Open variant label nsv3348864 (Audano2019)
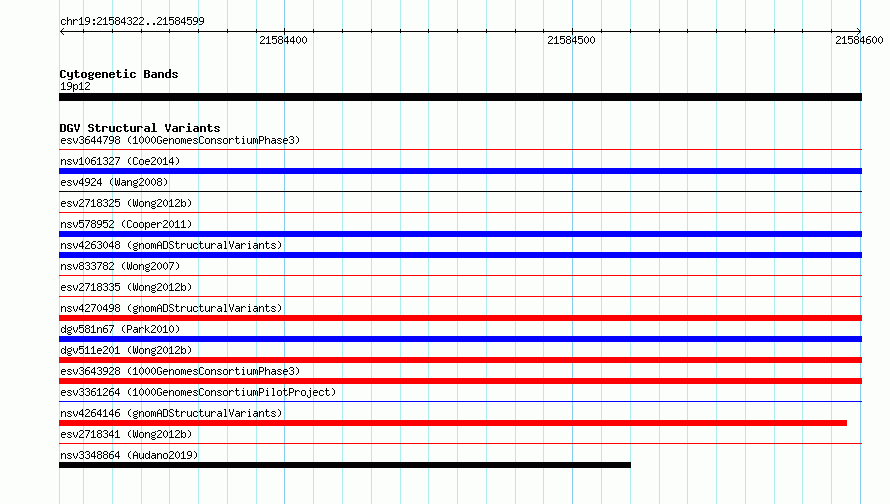This screenshot has width=890, height=504. tap(129, 455)
